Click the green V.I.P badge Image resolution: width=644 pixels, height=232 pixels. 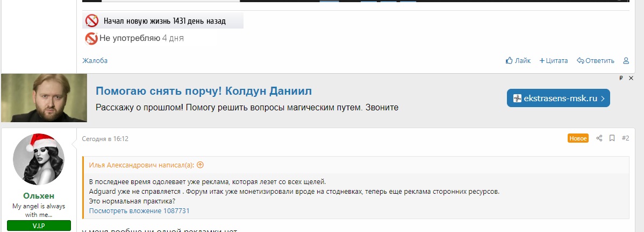click(x=39, y=226)
